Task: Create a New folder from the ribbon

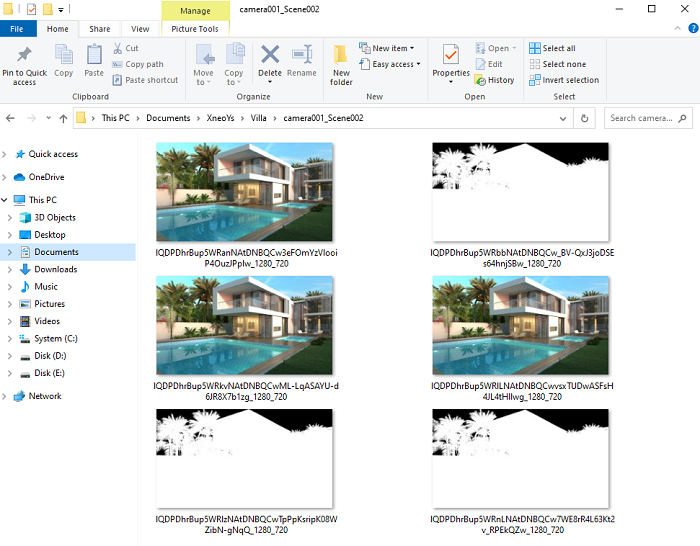Action: click(x=342, y=64)
